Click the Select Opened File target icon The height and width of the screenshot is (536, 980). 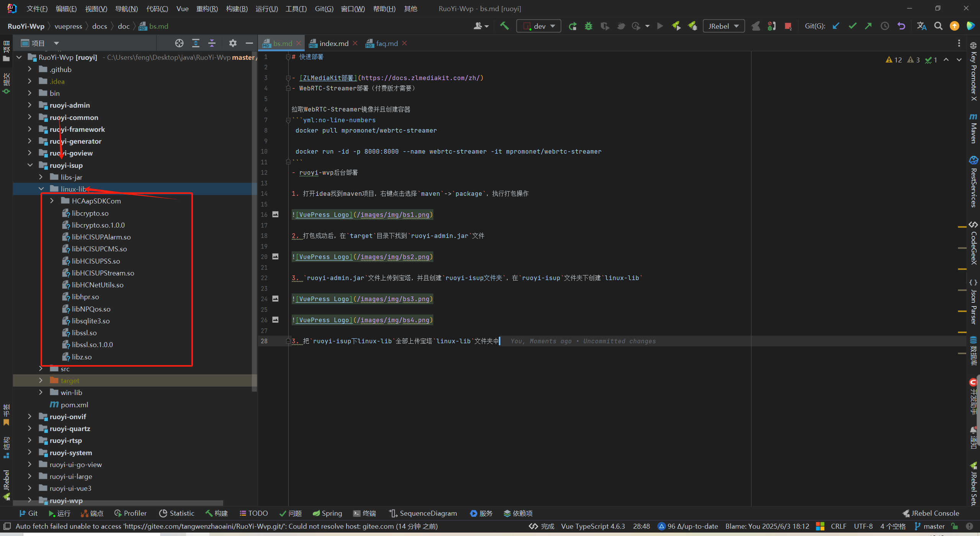pyautogui.click(x=179, y=43)
